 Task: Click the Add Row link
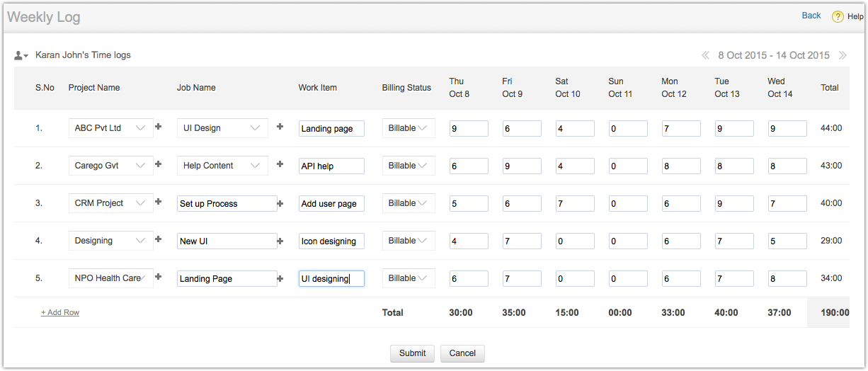(60, 312)
